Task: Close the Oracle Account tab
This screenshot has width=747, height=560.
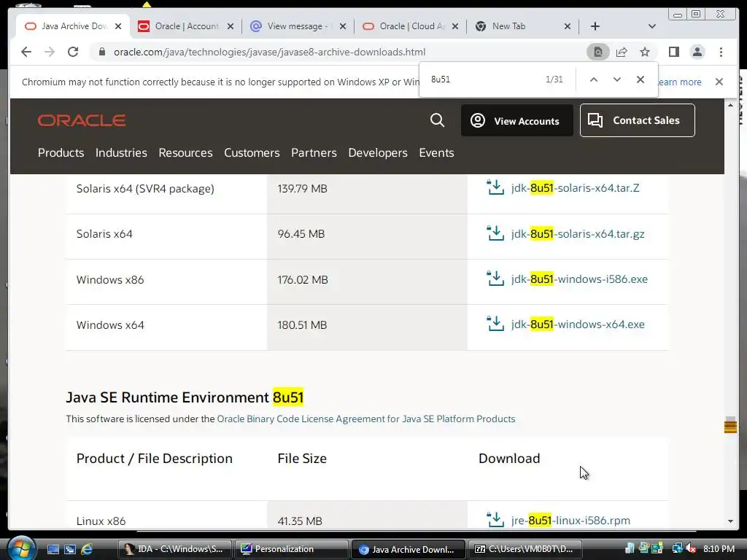Action: (231, 26)
